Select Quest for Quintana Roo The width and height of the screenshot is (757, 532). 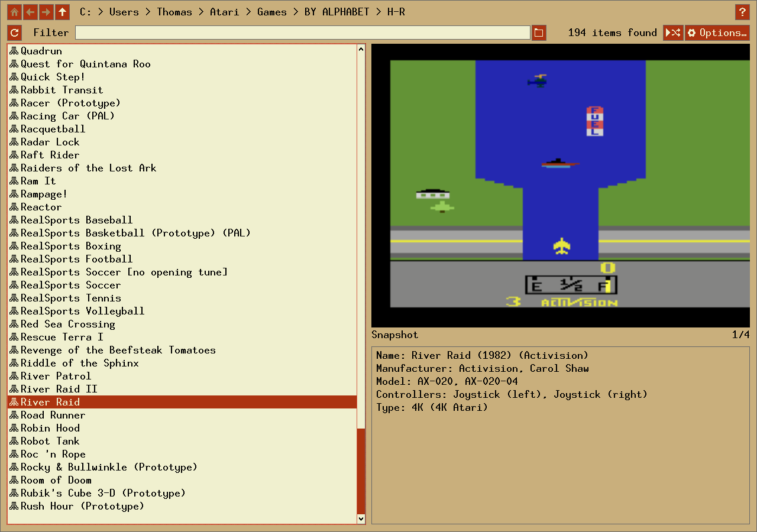[182, 64]
